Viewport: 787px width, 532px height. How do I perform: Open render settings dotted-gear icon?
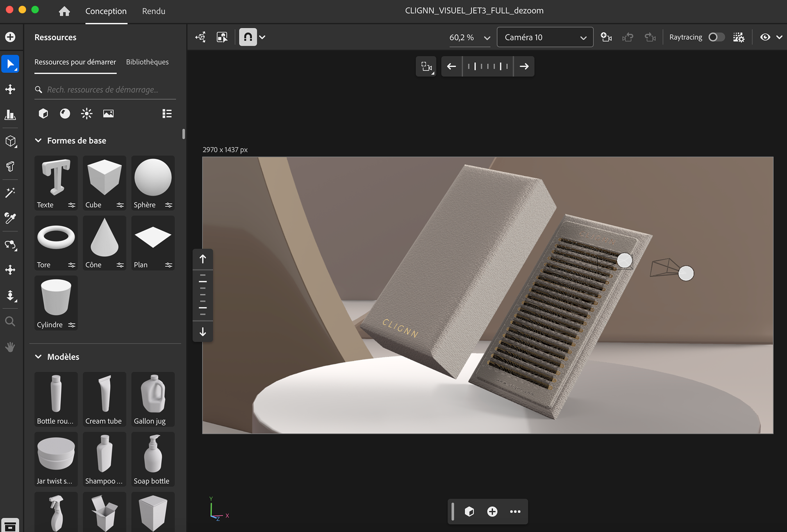click(739, 37)
